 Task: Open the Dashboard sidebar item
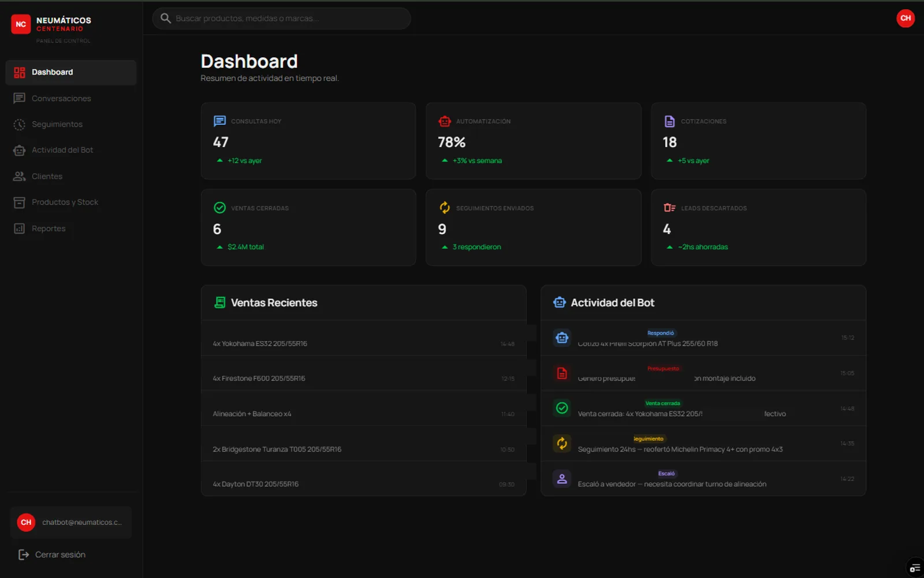pos(70,72)
